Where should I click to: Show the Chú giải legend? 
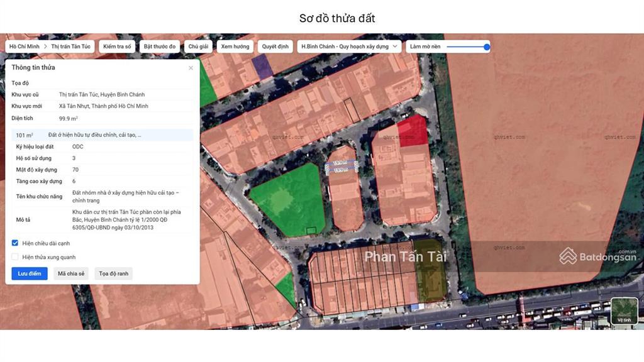pyautogui.click(x=198, y=47)
